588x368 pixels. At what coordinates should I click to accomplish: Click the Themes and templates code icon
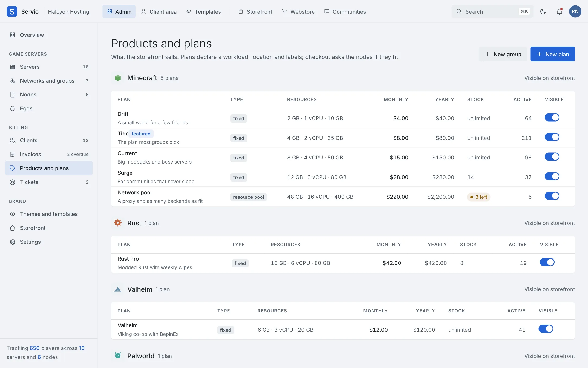click(x=13, y=214)
